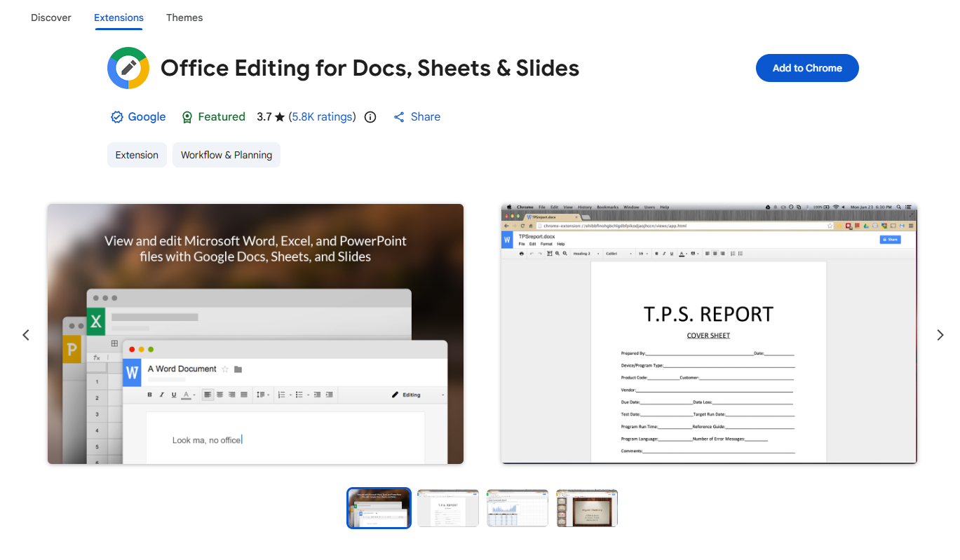This screenshot has height=560, width=960.
Task: Click the left-align icon in the promo toolbar
Action: coord(208,395)
